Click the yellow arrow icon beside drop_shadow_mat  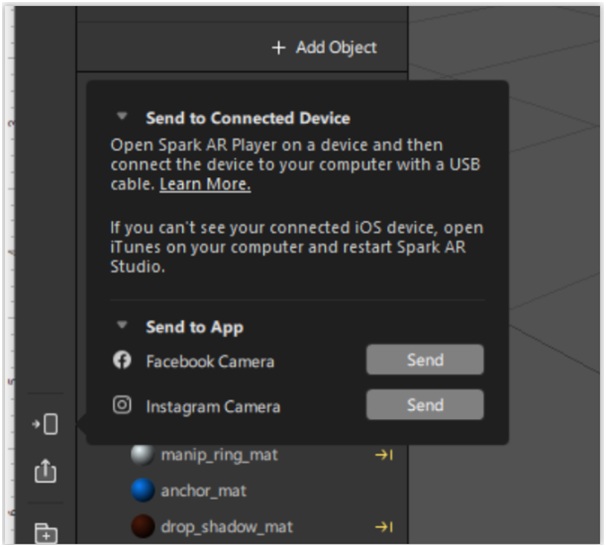pyautogui.click(x=384, y=527)
